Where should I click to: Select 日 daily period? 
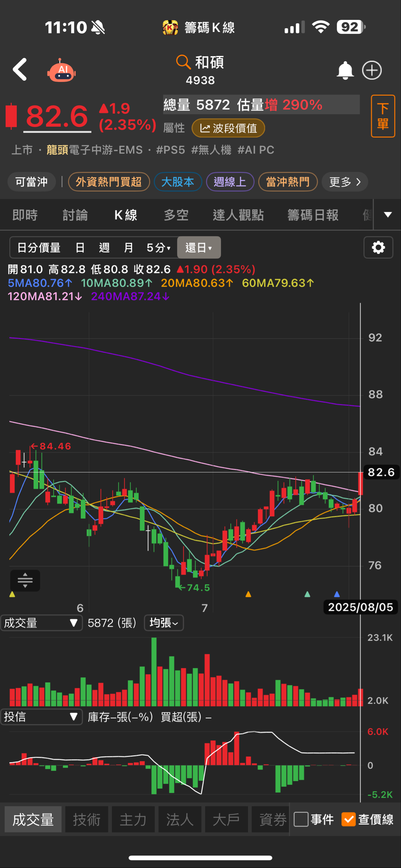coord(80,248)
